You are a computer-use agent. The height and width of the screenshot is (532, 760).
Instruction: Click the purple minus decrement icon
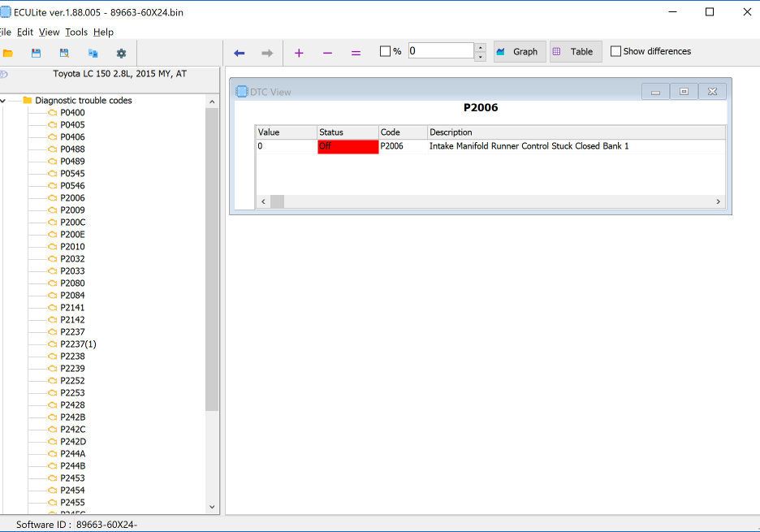tap(327, 53)
